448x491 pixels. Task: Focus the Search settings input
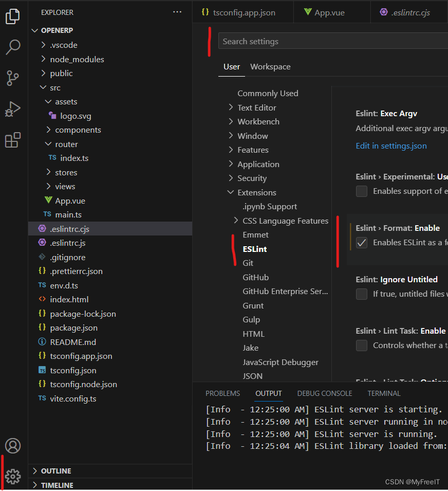tap(333, 41)
